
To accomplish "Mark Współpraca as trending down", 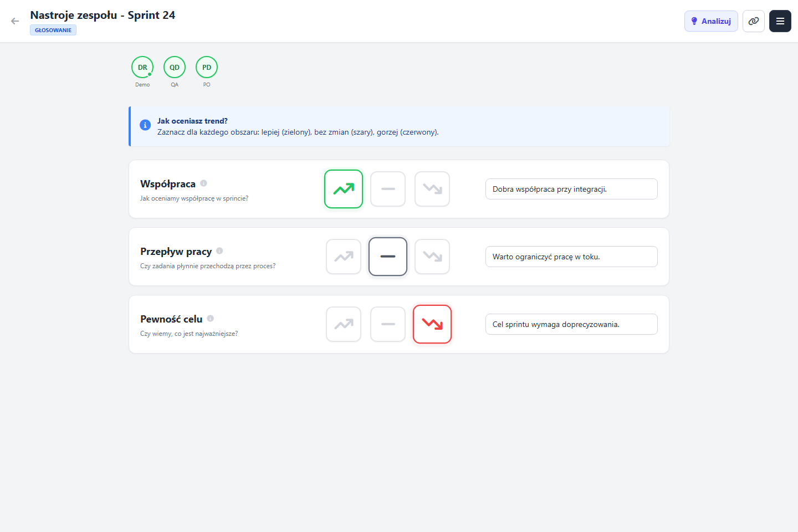I will click(432, 189).
